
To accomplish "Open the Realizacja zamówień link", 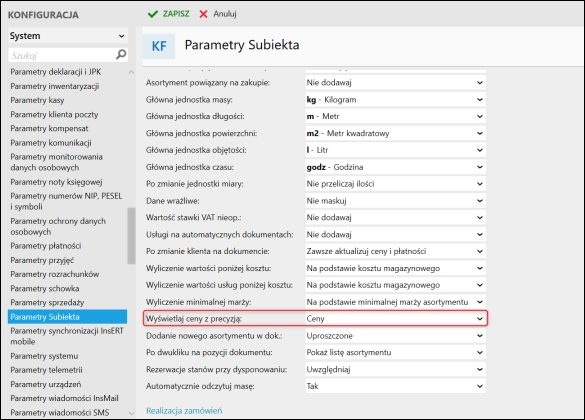I will [x=184, y=411].
